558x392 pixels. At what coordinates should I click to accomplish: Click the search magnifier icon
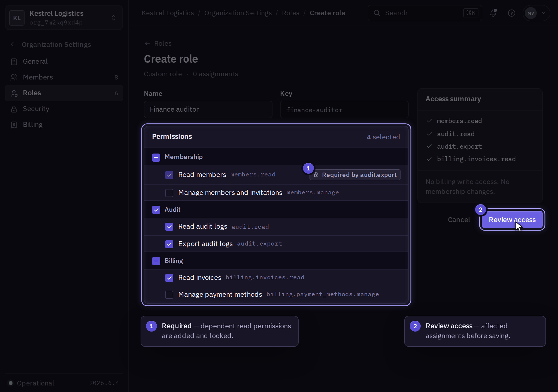tap(377, 13)
